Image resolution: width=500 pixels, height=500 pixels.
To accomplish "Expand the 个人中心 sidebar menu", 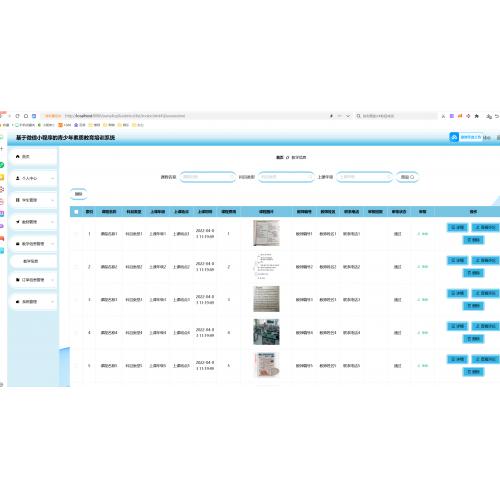I will 34,178.
